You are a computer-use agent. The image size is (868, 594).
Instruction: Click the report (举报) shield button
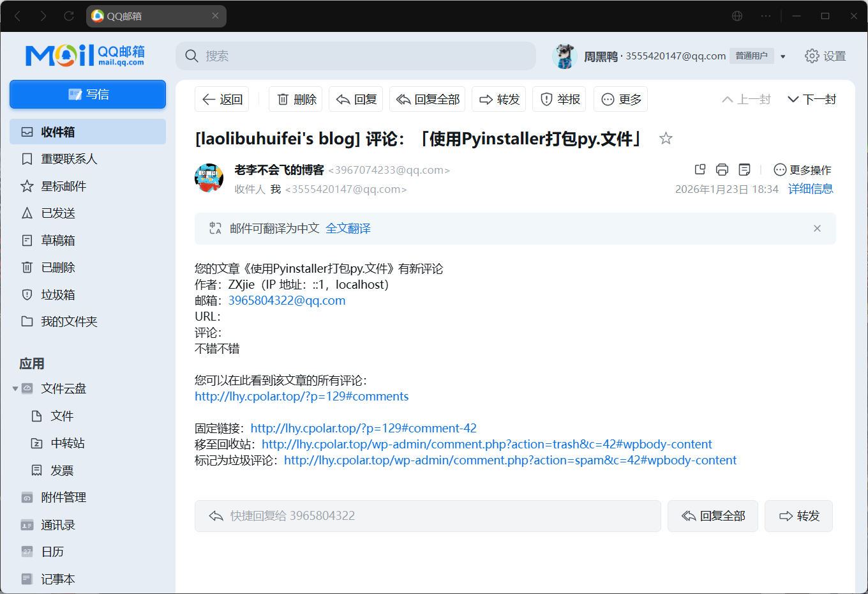560,100
